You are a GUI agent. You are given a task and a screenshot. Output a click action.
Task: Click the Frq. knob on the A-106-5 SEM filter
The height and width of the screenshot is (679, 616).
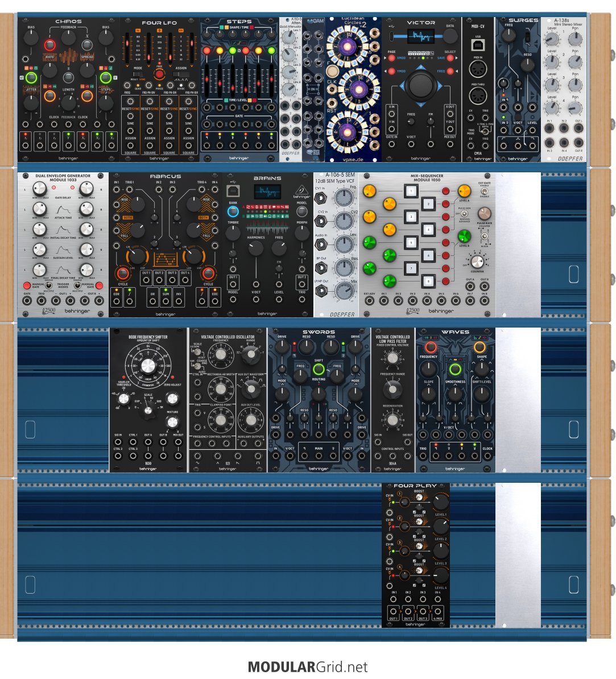coord(344,197)
